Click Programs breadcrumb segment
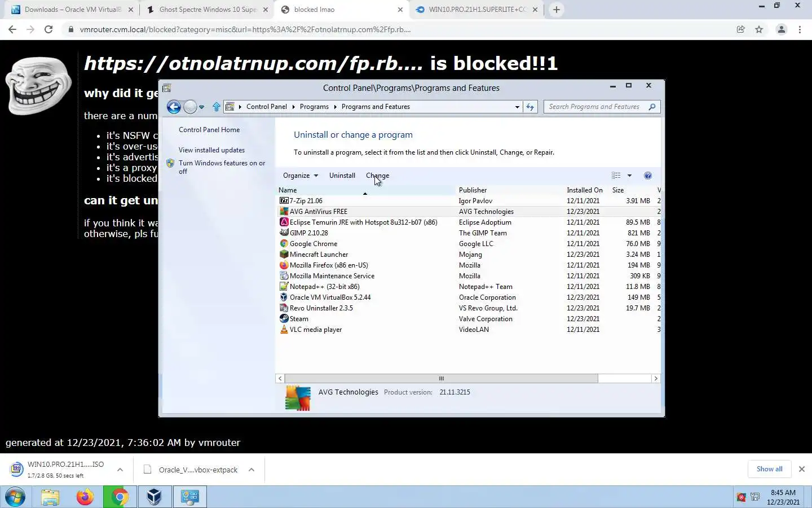 314,107
